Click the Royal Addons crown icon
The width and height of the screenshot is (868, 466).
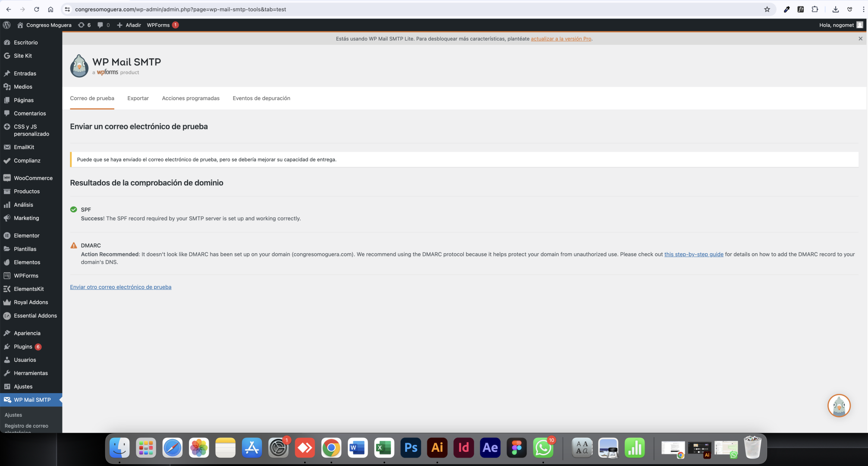(7, 302)
